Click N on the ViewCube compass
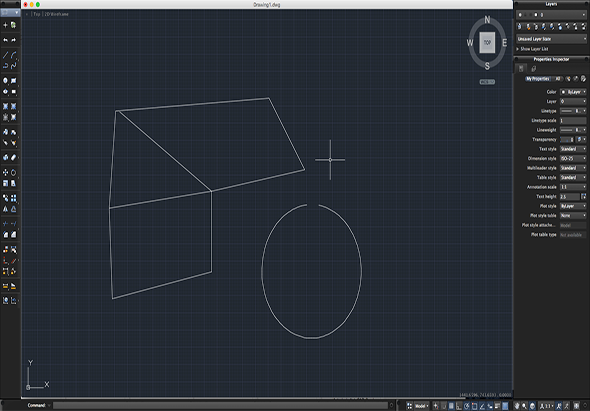The image size is (590, 411). pos(487,20)
